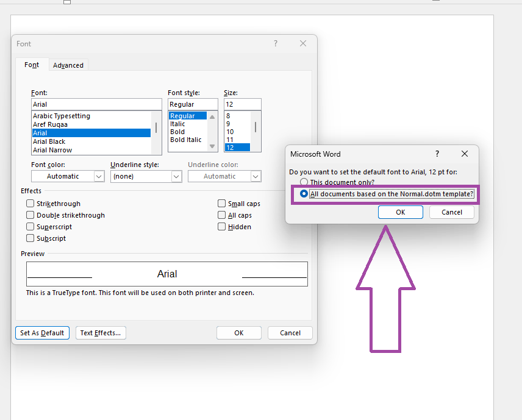The height and width of the screenshot is (420, 522).
Task: Click the Font name input field
Action: pyautogui.click(x=96, y=104)
